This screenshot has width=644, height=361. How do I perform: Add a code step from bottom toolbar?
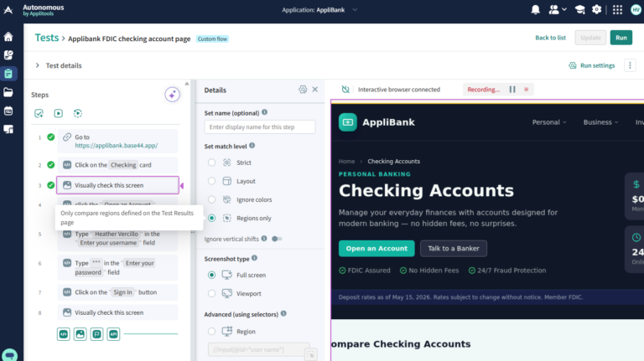63,334
